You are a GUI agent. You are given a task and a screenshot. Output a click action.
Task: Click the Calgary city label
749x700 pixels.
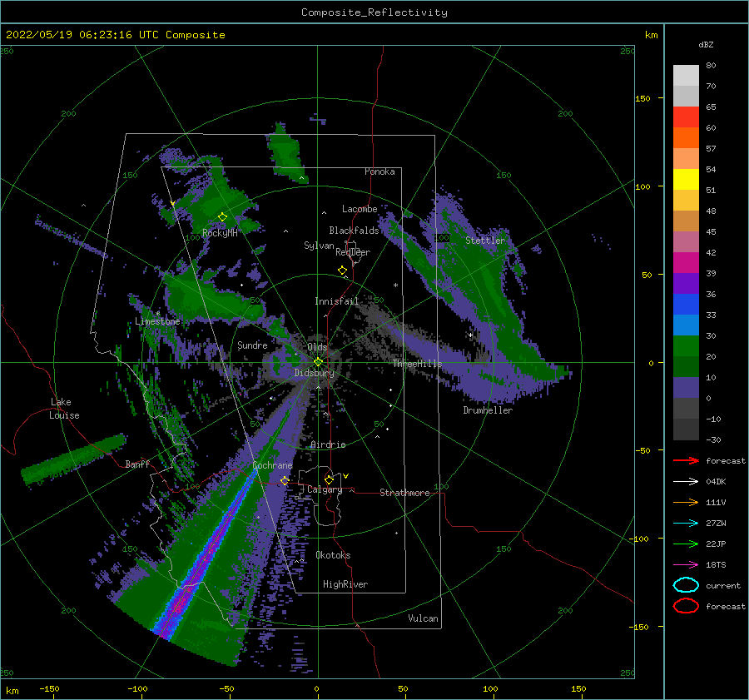point(325,489)
